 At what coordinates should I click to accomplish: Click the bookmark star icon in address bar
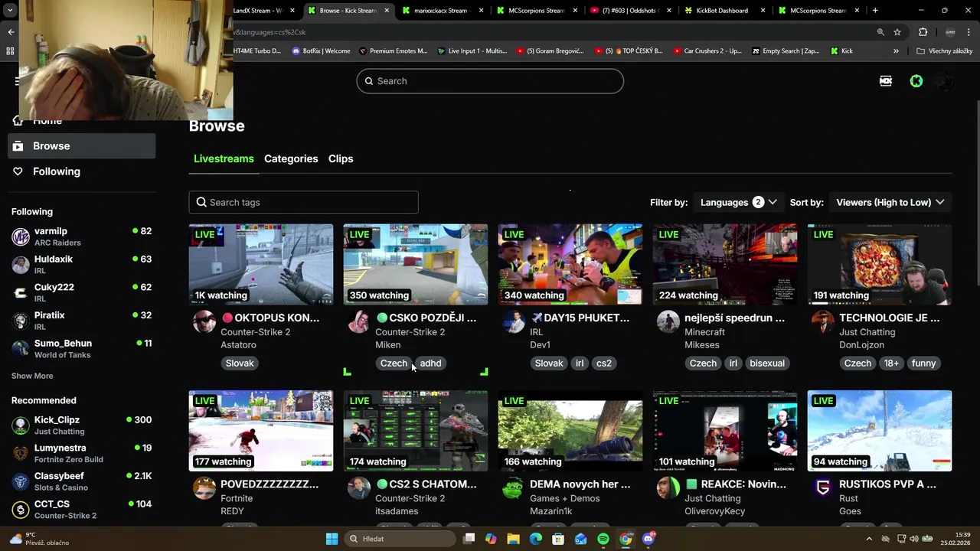[897, 32]
